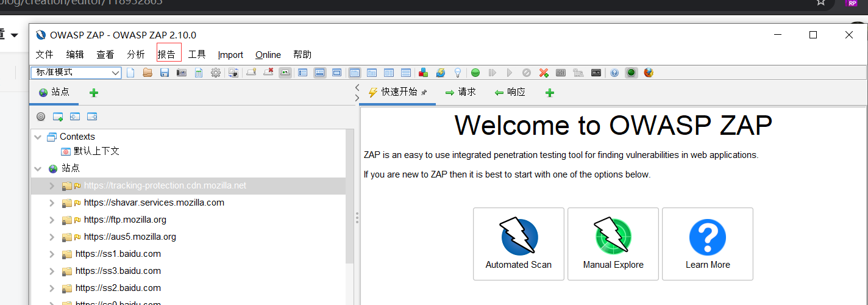Click the cassette tape record script icon
Image resolution: width=868 pixels, height=305 pixels.
pyautogui.click(x=596, y=73)
